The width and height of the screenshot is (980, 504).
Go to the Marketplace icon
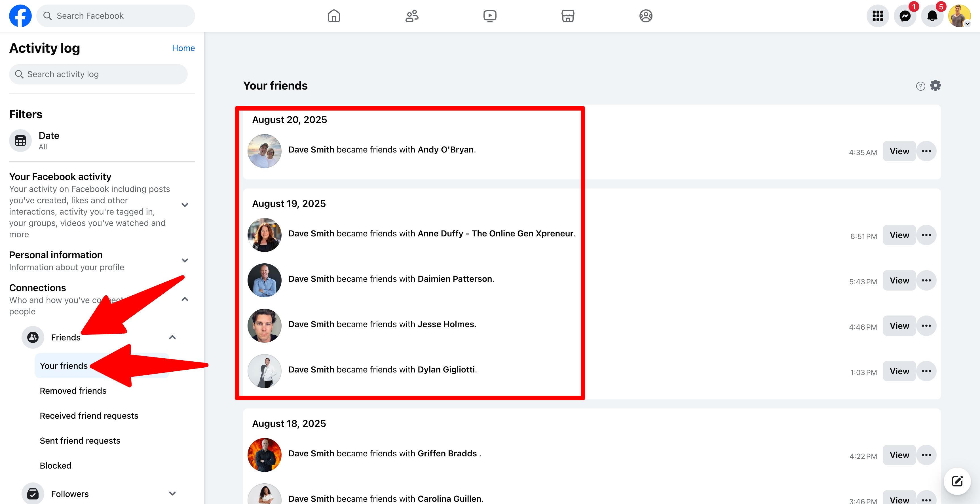pyautogui.click(x=568, y=16)
